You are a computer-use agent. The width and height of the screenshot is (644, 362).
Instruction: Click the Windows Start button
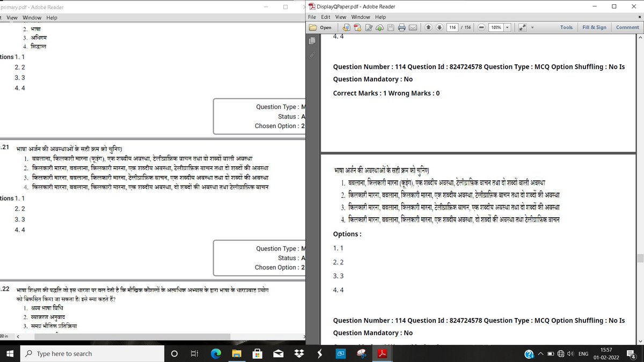[x=10, y=353]
